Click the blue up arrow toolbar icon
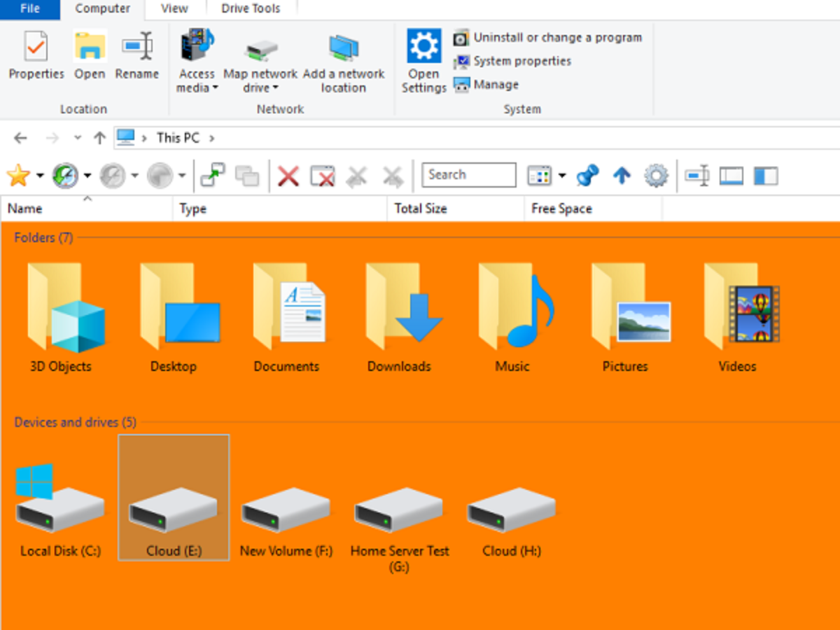This screenshot has height=630, width=840. 622,176
